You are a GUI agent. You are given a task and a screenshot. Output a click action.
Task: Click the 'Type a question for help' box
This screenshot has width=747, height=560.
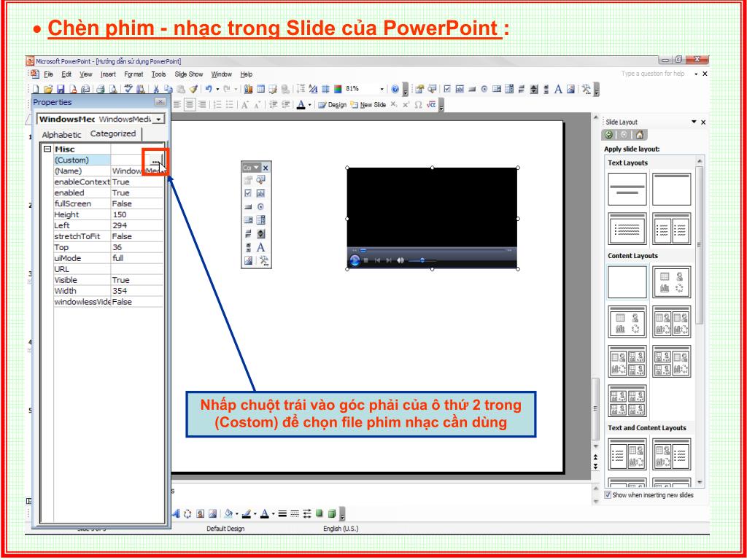coord(653,74)
